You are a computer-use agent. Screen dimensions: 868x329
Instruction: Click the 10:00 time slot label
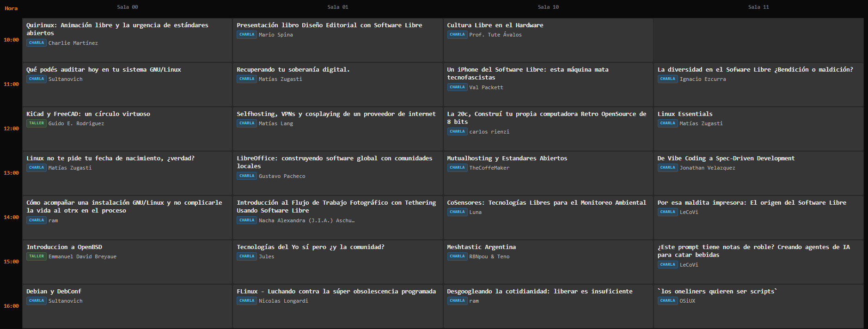click(11, 40)
